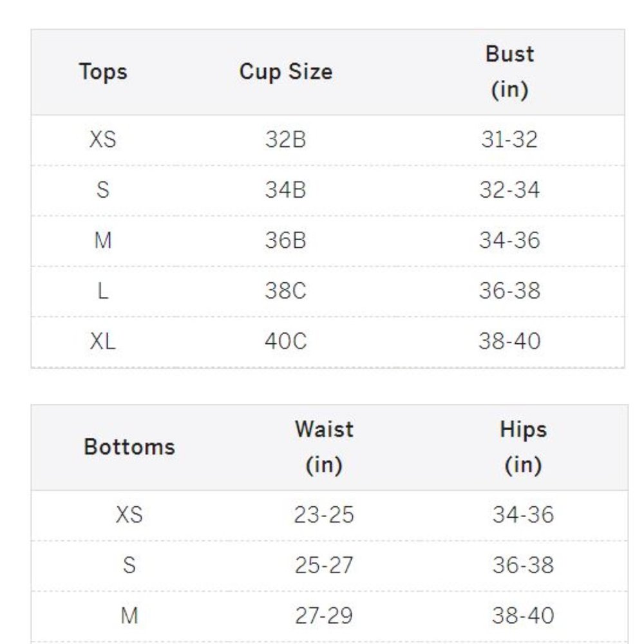
Task: Click the 27-29 waist measurement
Action: [324, 616]
